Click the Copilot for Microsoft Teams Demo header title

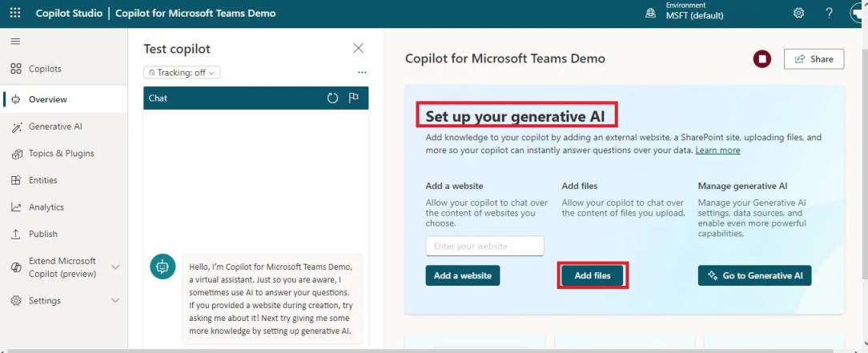coord(195,13)
